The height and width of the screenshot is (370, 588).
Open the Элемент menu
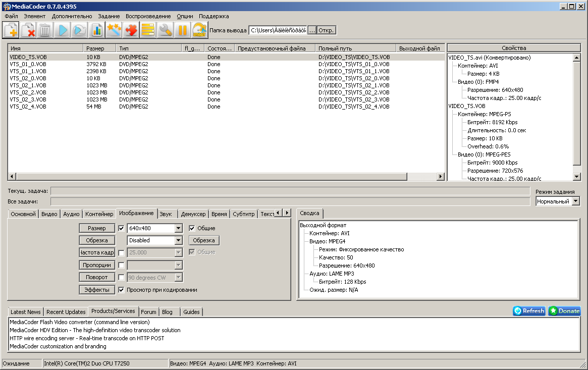tap(34, 16)
